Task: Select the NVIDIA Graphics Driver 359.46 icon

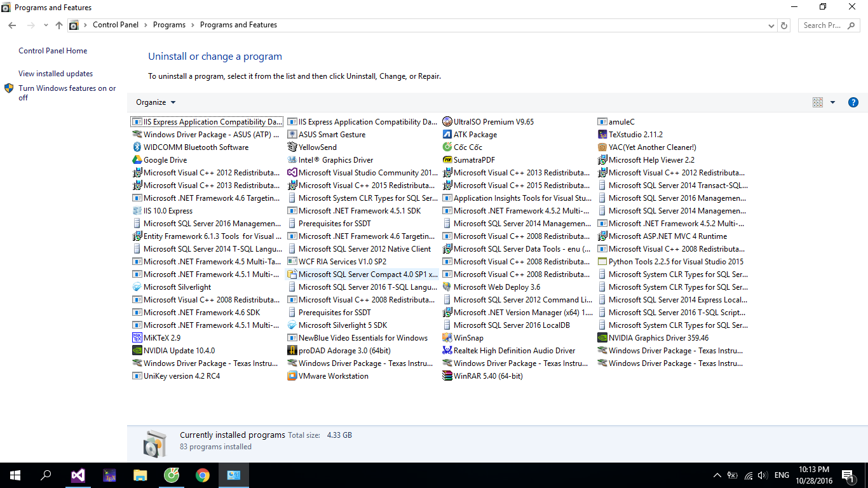Action: point(602,338)
